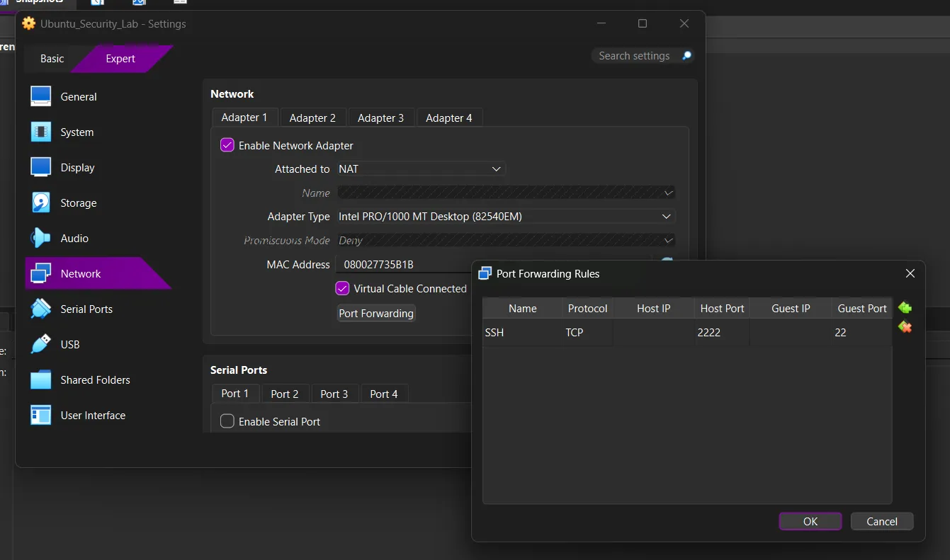Add a new port forwarding rule
This screenshot has height=560, width=950.
click(905, 308)
